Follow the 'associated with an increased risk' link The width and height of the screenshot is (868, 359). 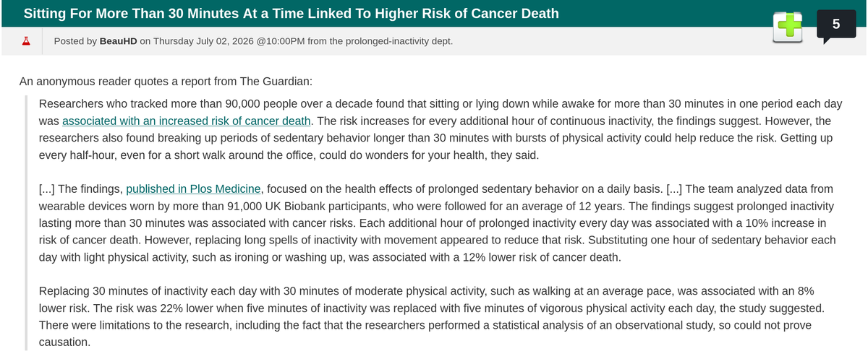(x=187, y=120)
